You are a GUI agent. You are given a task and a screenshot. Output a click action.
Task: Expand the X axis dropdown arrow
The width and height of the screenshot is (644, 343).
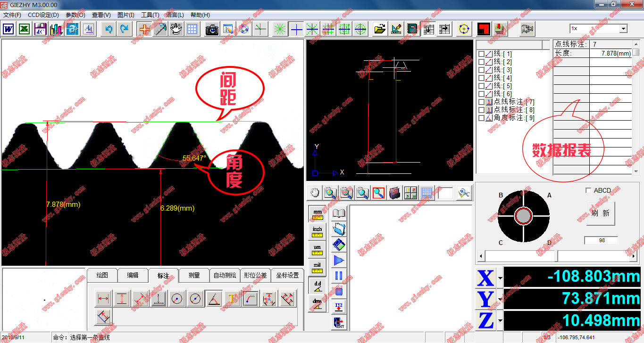pyautogui.click(x=500, y=278)
